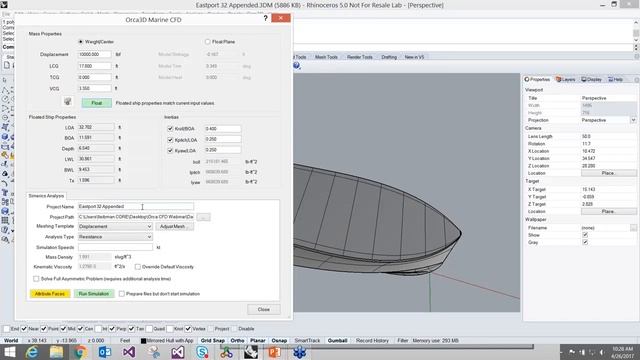Click Place button for Camera location
This screenshot has height=360, width=640.
(x=608, y=173)
